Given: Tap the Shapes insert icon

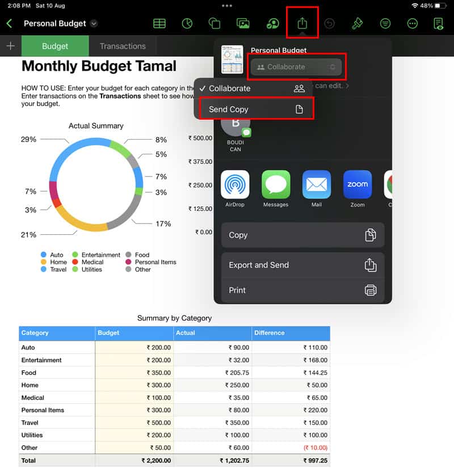Looking at the screenshot, I should (216, 23).
